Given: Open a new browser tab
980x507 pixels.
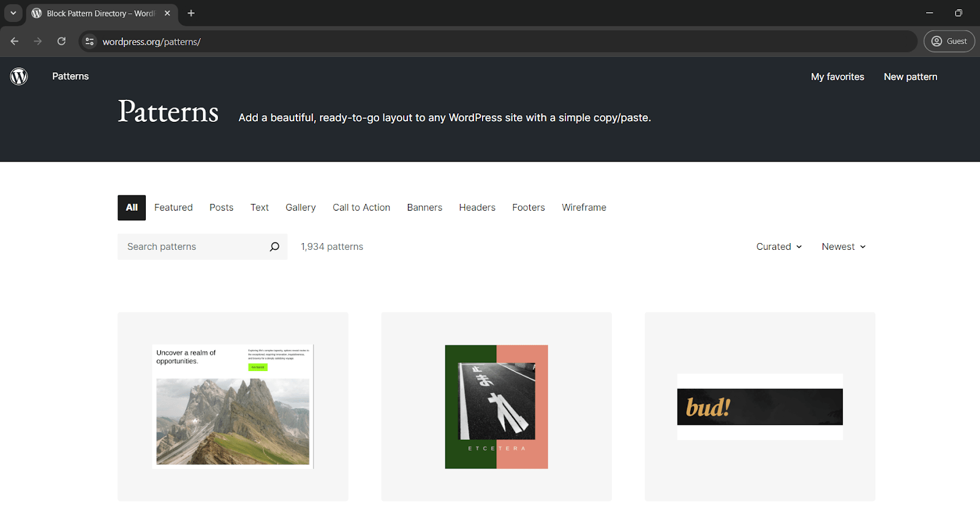Looking at the screenshot, I should click(x=191, y=13).
